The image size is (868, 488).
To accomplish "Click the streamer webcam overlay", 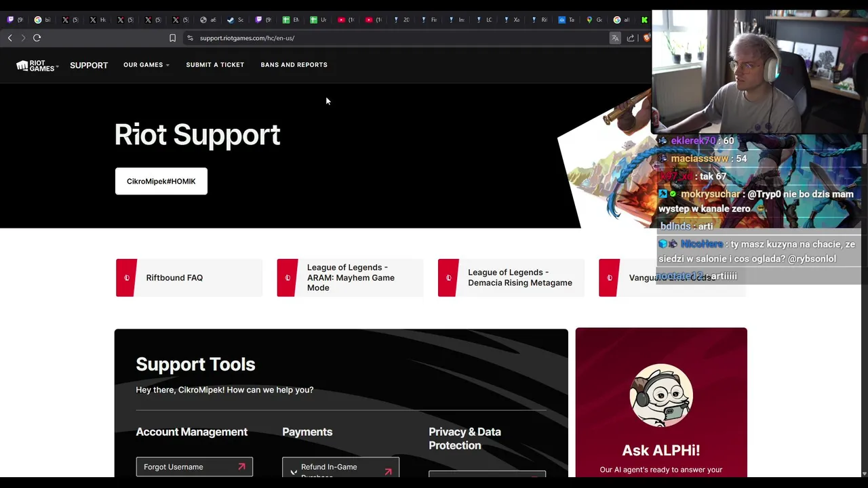I will coord(759,71).
